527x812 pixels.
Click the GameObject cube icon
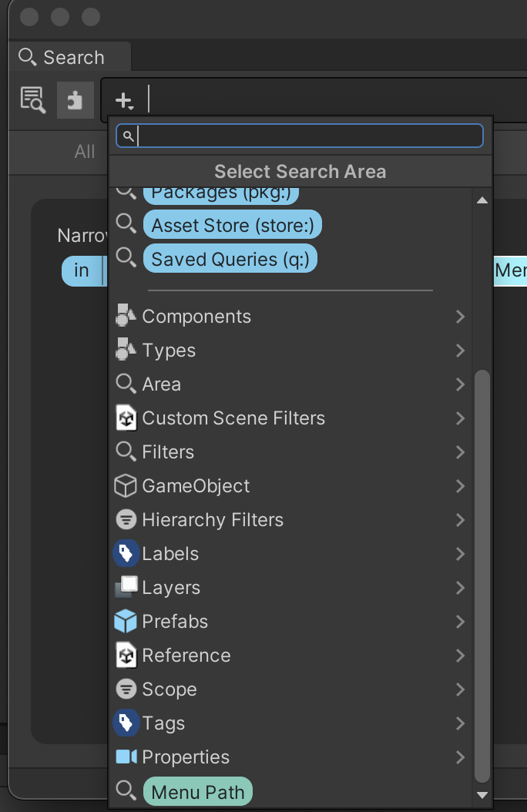[x=126, y=486]
